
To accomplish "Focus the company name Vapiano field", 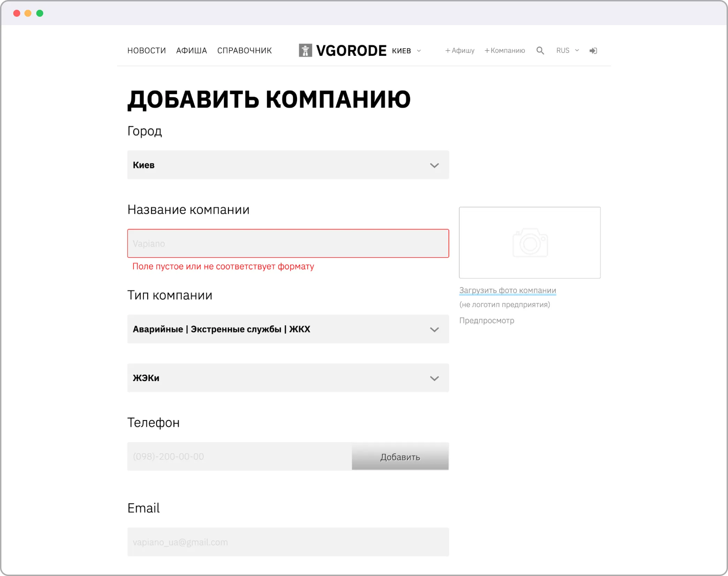I will click(288, 243).
